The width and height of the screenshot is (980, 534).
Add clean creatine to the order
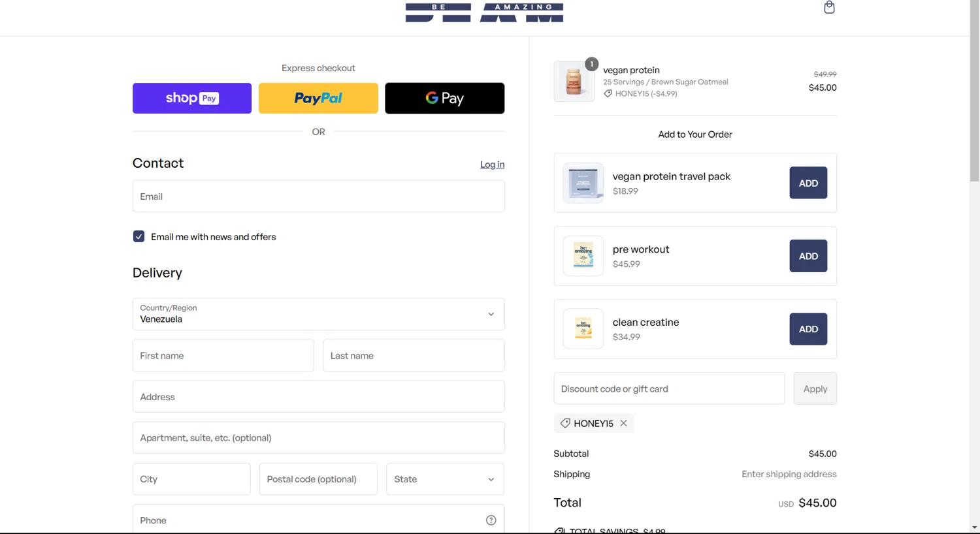pyautogui.click(x=808, y=329)
